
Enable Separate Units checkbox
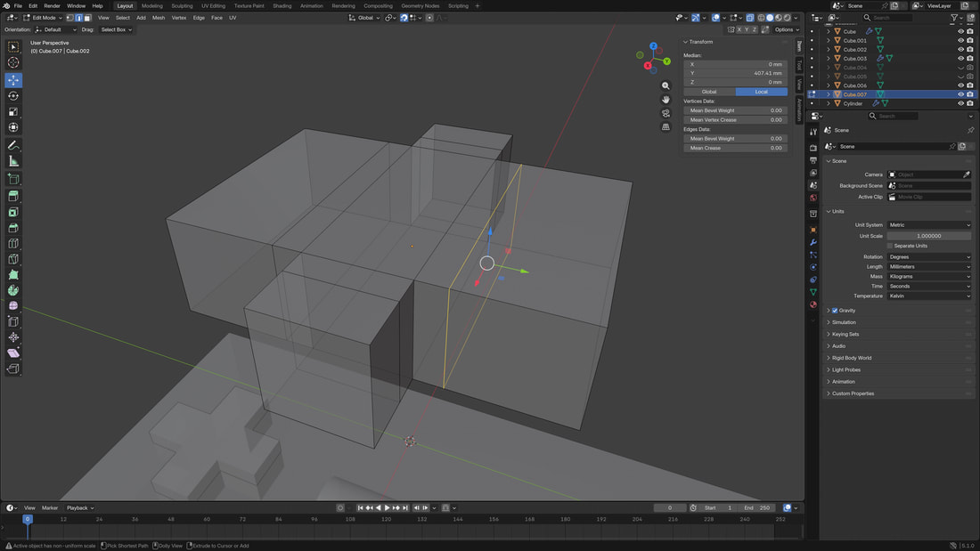pyautogui.click(x=889, y=246)
